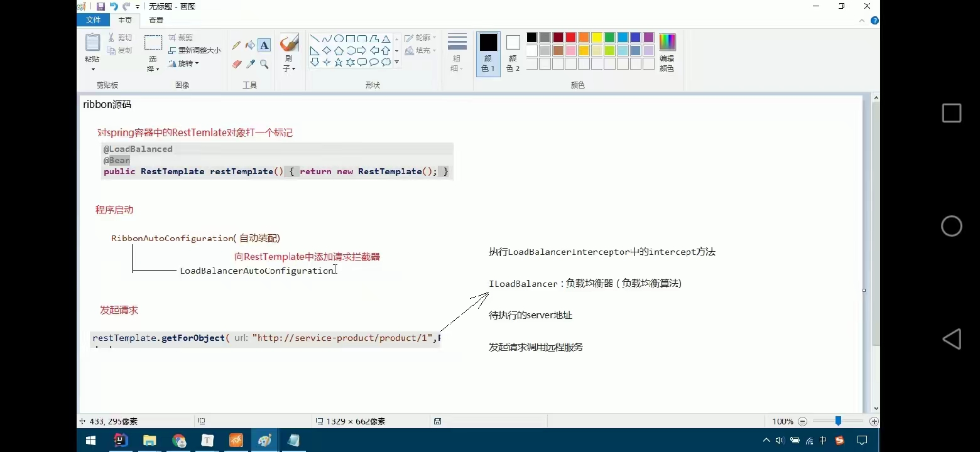Screen dimensions: 980x452
Task: Click the volume icon in system tray
Action: (780, 441)
